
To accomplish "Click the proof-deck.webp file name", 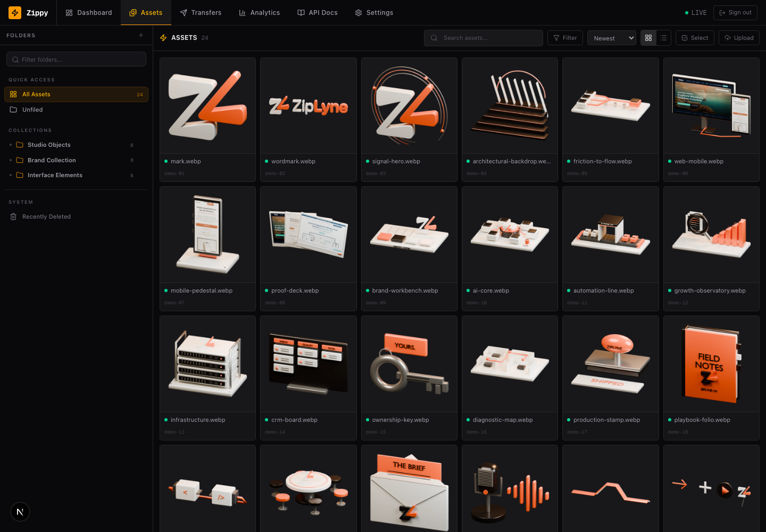I will [x=295, y=290].
